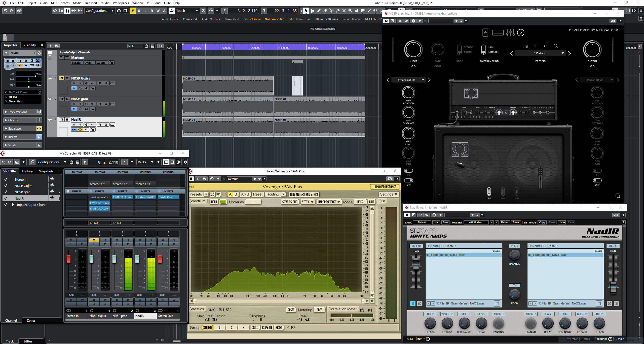Uncheck NDSP gran visibility checkbox in MixConsole
The width and height of the screenshot is (644, 344).
click(6, 192)
